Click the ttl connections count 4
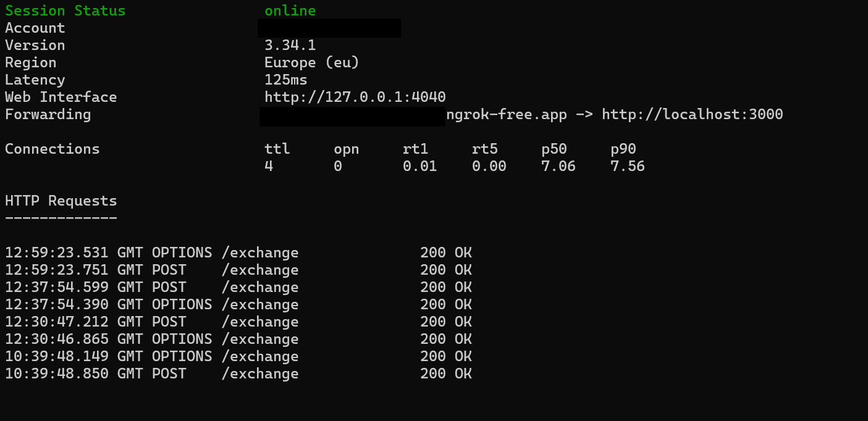Image resolution: width=868 pixels, height=421 pixels. point(269,167)
